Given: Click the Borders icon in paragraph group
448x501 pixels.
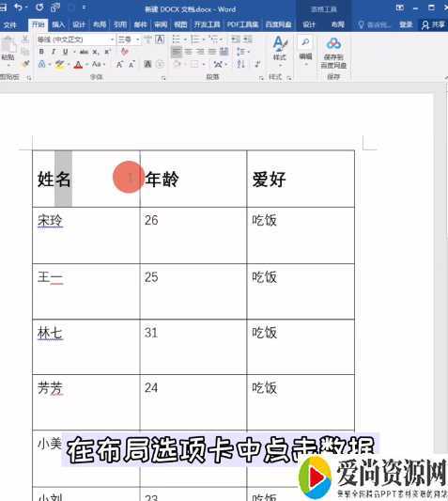Looking at the screenshot, I should click(x=194, y=64).
